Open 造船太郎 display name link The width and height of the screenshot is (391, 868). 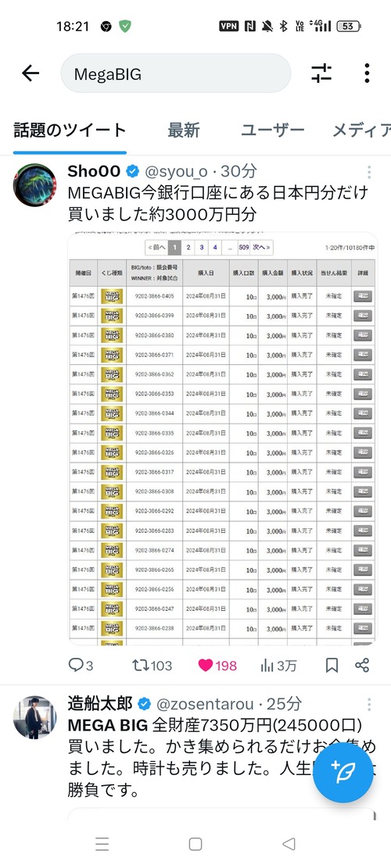point(100,704)
